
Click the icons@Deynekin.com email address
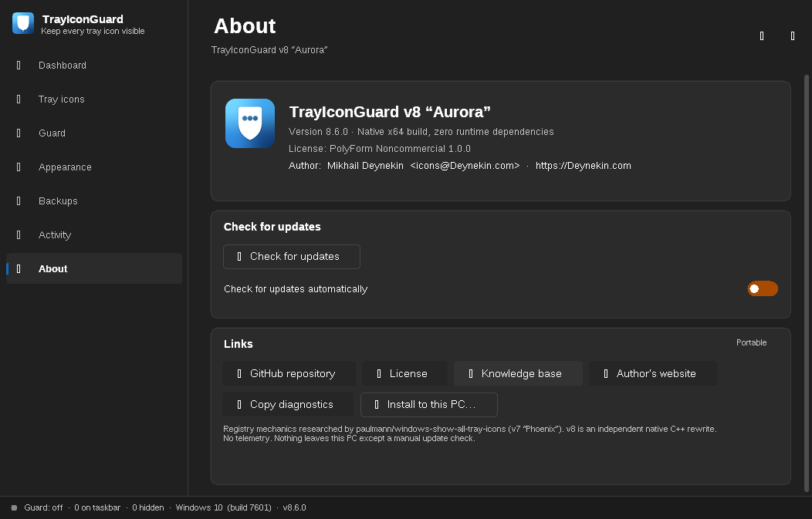[x=465, y=166]
